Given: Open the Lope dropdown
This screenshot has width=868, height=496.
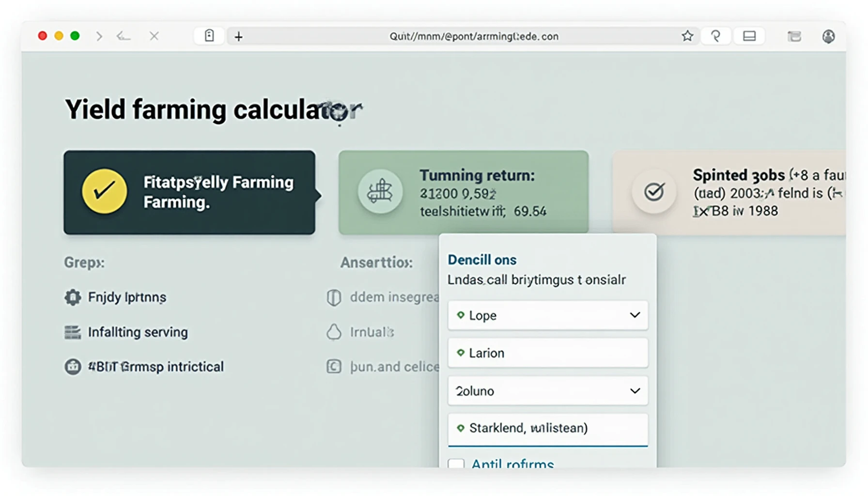Looking at the screenshot, I should [x=548, y=315].
